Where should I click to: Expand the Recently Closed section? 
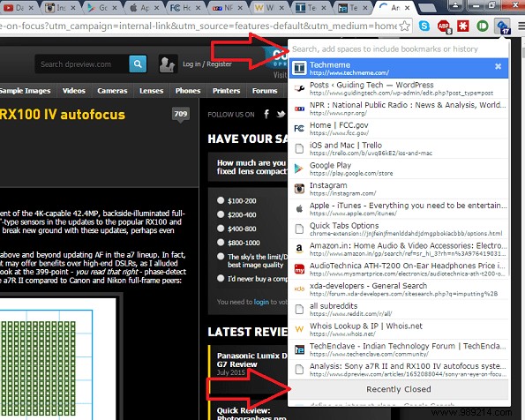399,389
